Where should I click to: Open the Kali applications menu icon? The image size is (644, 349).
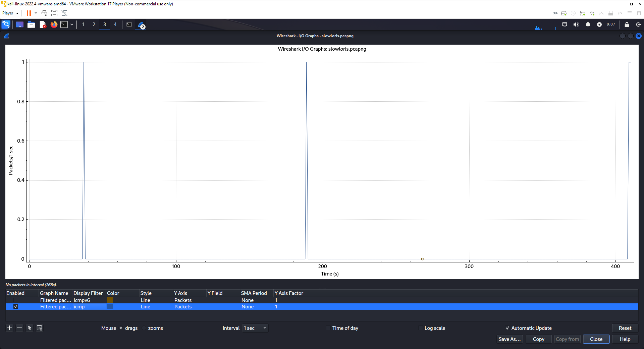[6, 24]
